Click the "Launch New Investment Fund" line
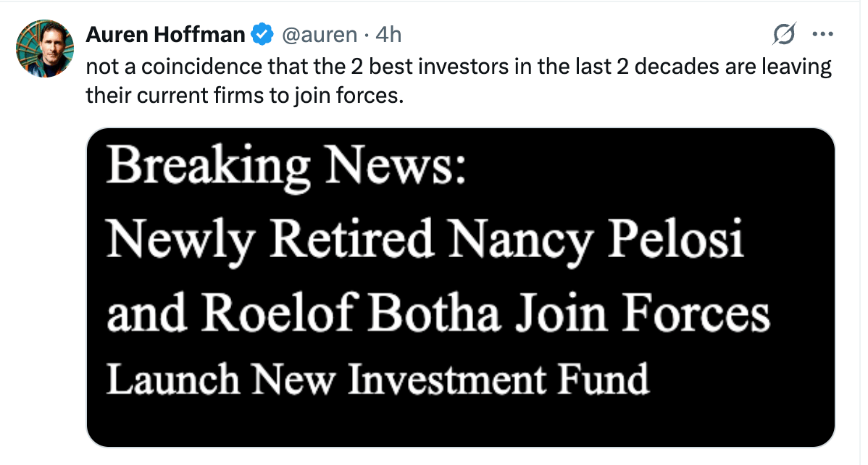Viewport: 868px width, 465px height. click(x=377, y=380)
